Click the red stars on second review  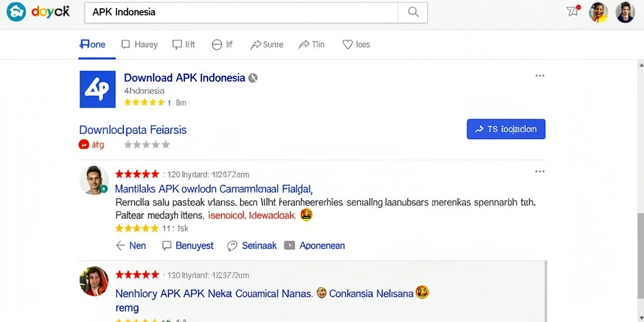click(136, 275)
